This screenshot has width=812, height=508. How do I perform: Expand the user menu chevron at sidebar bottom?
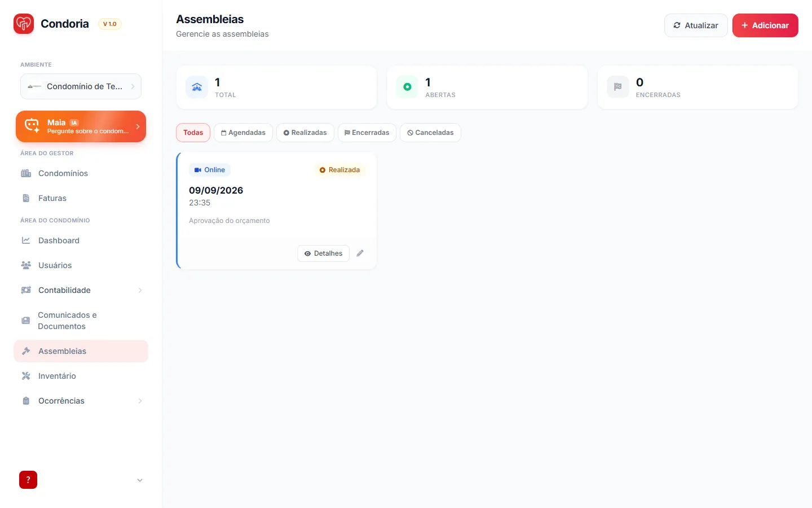pos(140,480)
